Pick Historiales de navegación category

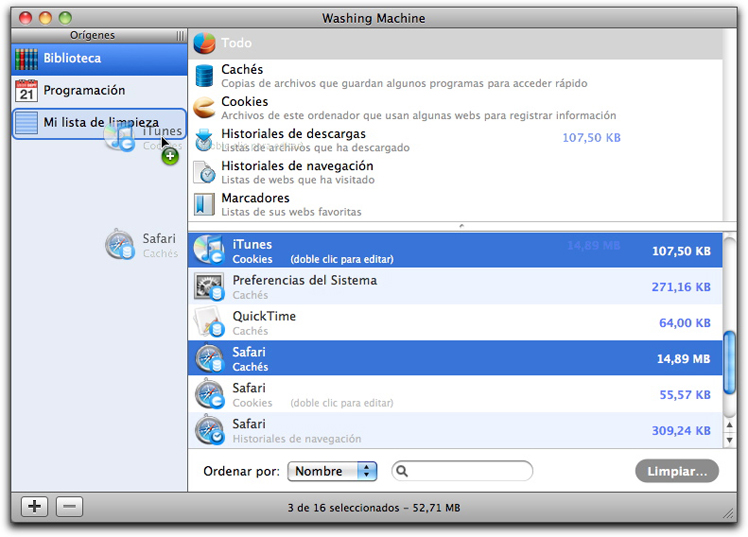click(x=457, y=172)
